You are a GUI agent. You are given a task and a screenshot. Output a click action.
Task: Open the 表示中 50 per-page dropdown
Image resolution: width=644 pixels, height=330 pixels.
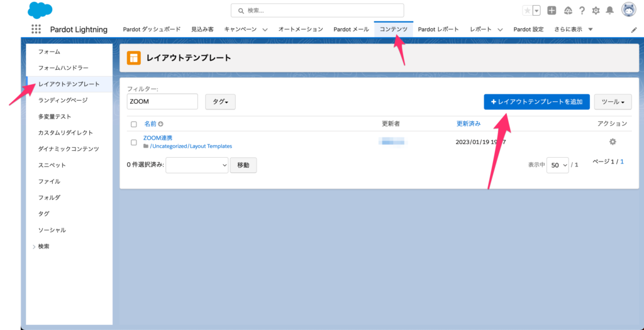click(557, 165)
